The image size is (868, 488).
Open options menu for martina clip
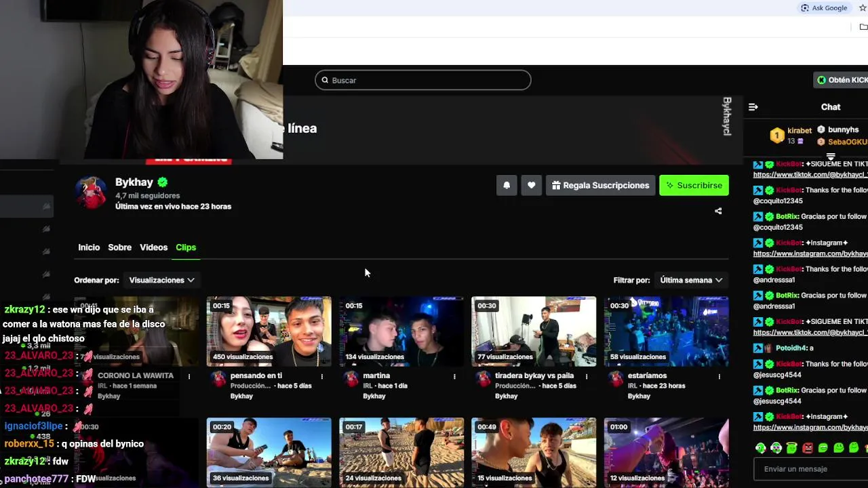[x=454, y=376]
